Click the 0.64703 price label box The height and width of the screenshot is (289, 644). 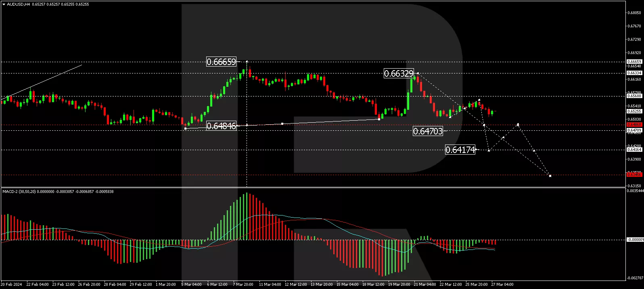[x=428, y=131]
